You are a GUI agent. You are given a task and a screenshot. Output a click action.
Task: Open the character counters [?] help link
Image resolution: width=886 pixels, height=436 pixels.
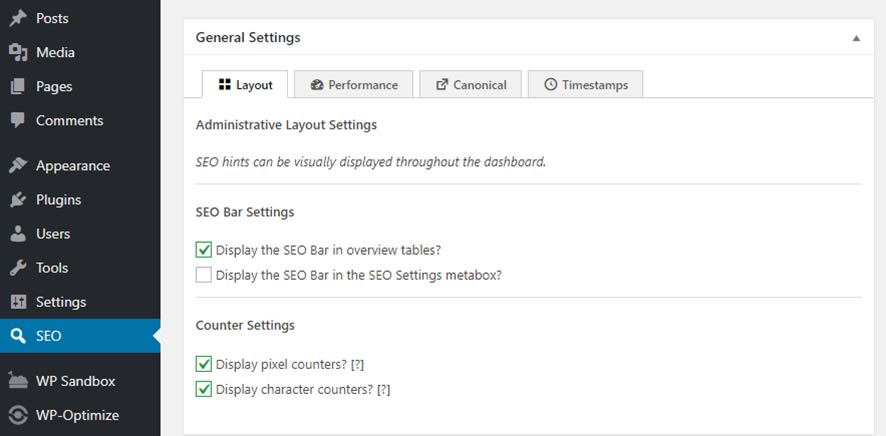(x=384, y=390)
